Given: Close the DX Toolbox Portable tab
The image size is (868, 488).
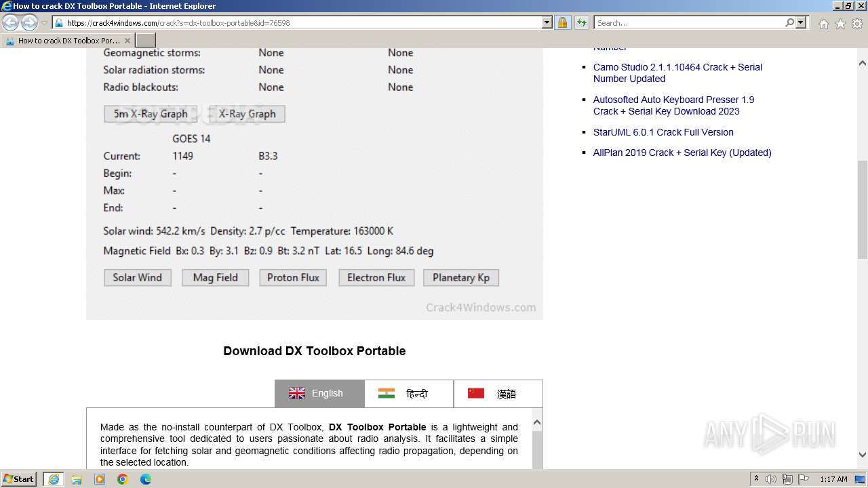Looking at the screenshot, I should click(127, 41).
